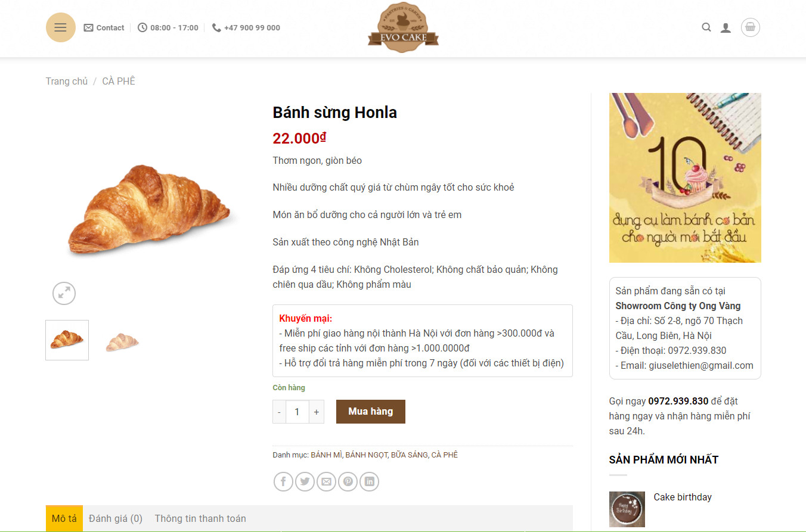This screenshot has width=806, height=532.
Task: Open the user account icon
Action: coord(726,27)
